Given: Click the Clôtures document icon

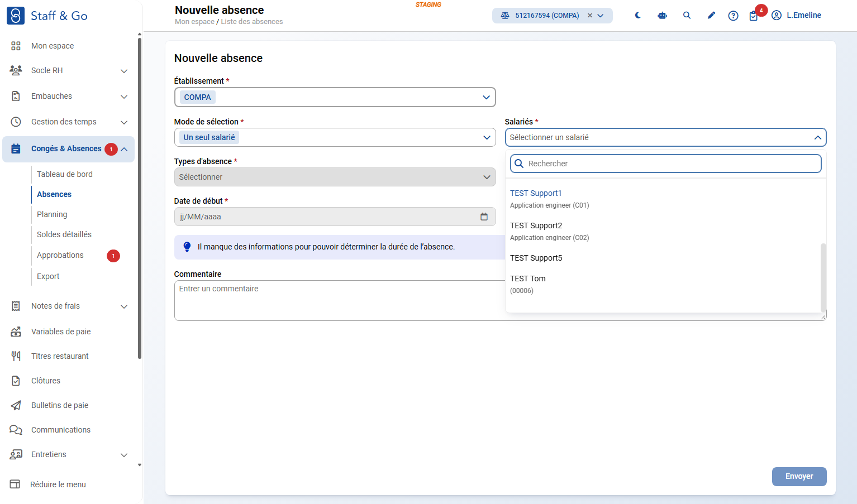Looking at the screenshot, I should pyautogui.click(x=16, y=381).
